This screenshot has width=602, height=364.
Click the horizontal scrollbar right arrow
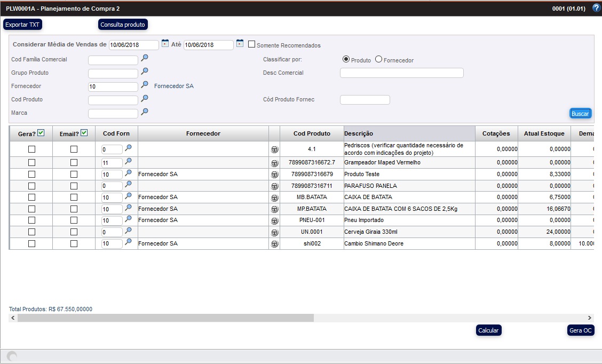point(589,318)
